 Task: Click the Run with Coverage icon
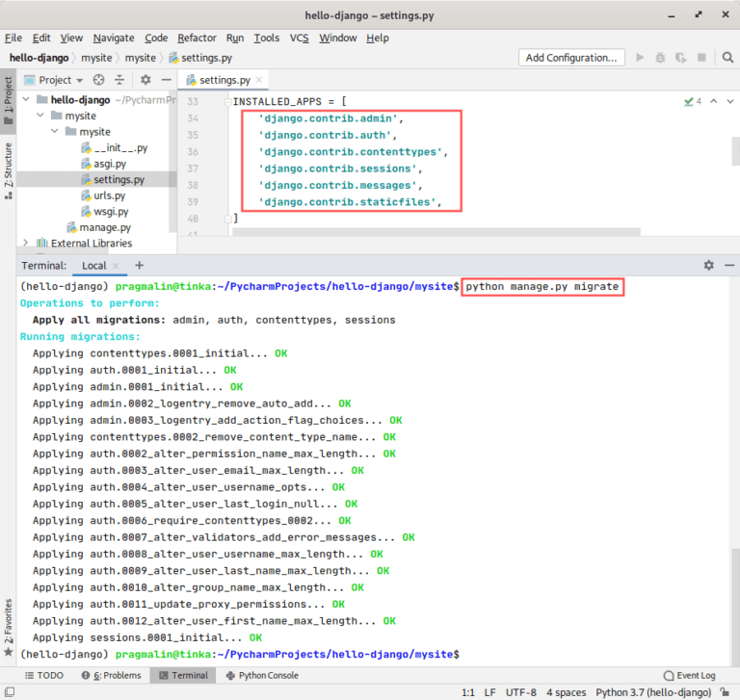pyautogui.click(x=680, y=58)
